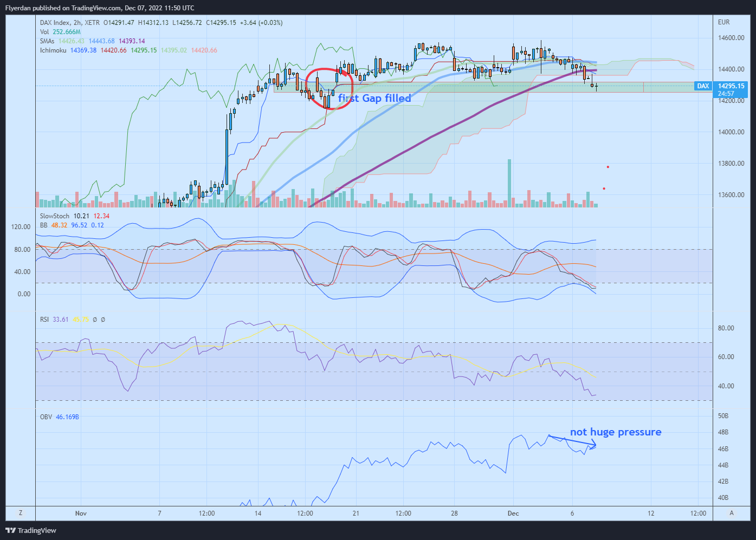Click the SMA value 14393.14

132,41
